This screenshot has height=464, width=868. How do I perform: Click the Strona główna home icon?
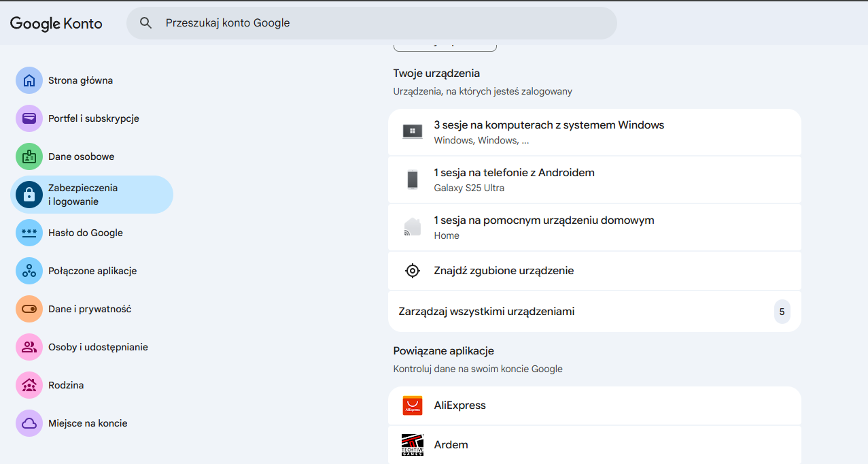point(29,80)
